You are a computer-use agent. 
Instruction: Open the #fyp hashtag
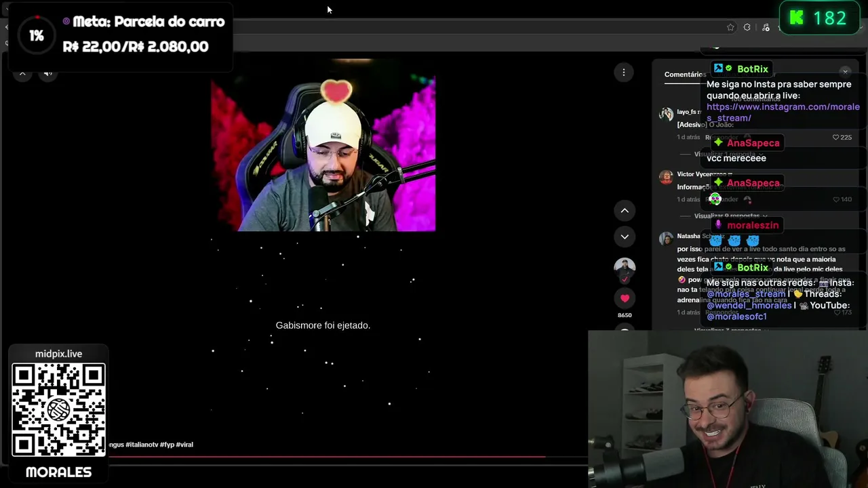(167, 445)
